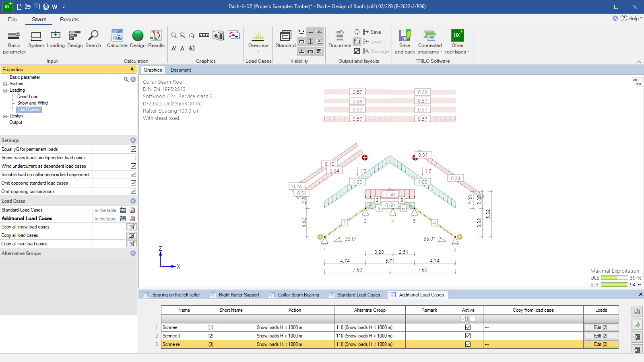Click the Name column filter field
This screenshot has height=362, width=644.
click(184, 319)
